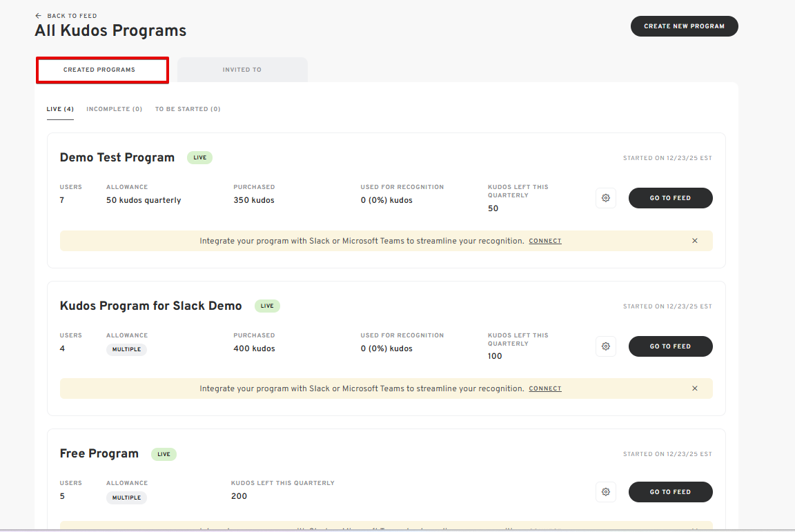Switch to the Created Programs tab

(102, 70)
